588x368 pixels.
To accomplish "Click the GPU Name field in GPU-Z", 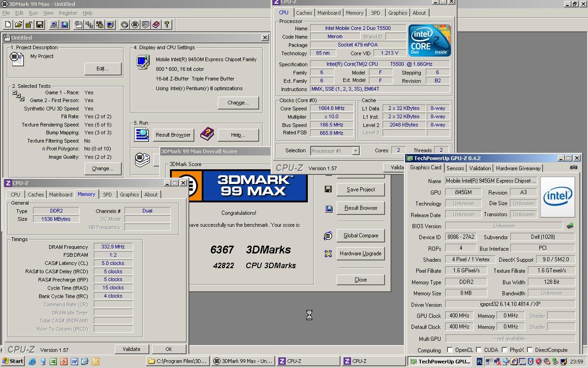I will click(x=491, y=181).
